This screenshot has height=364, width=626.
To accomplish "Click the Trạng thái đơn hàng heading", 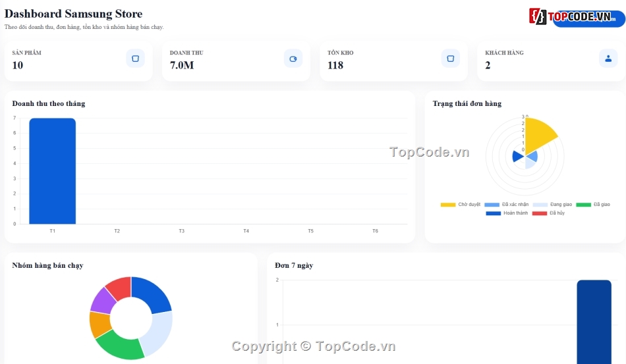I will point(467,103).
